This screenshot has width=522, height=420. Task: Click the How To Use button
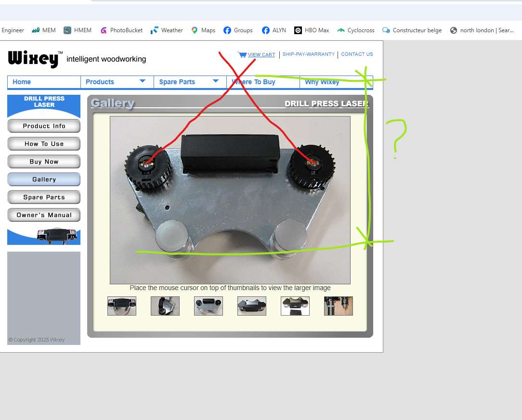pyautogui.click(x=44, y=144)
